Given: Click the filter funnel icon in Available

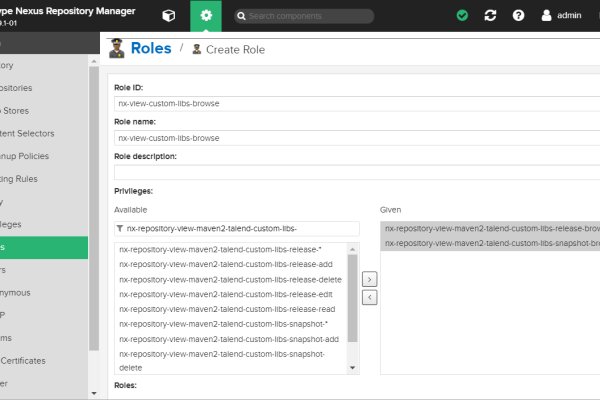Looking at the screenshot, I should tap(120, 229).
